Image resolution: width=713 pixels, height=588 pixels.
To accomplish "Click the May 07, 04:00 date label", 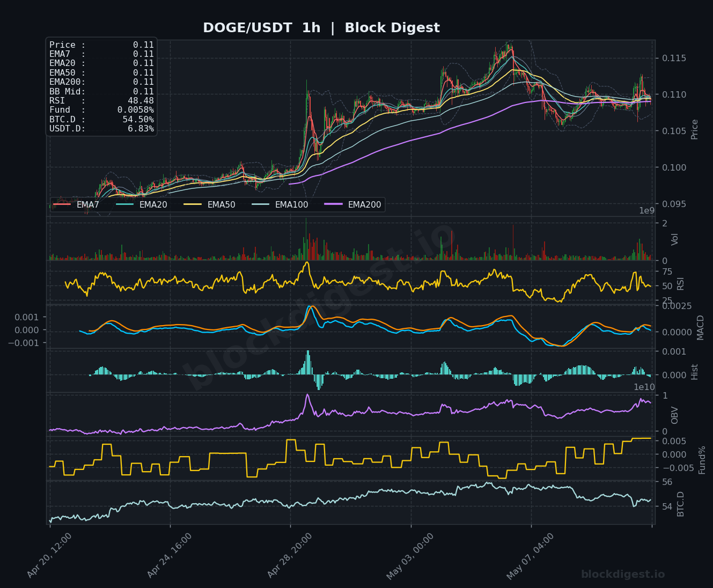I will [x=530, y=556].
